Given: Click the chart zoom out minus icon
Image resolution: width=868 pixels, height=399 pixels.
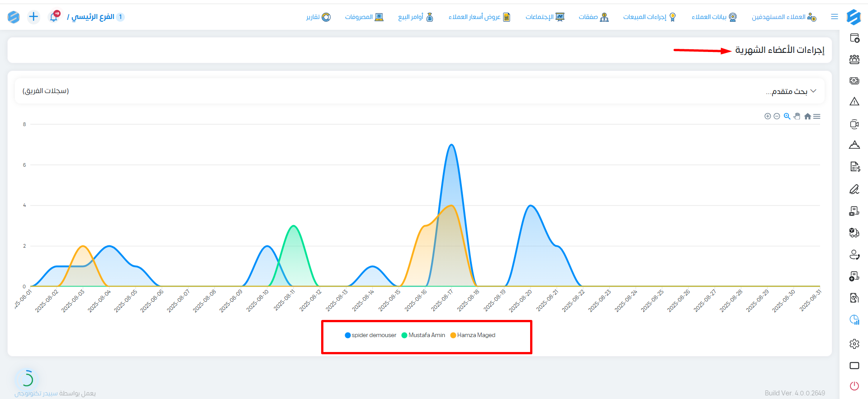Looking at the screenshot, I should click(777, 117).
